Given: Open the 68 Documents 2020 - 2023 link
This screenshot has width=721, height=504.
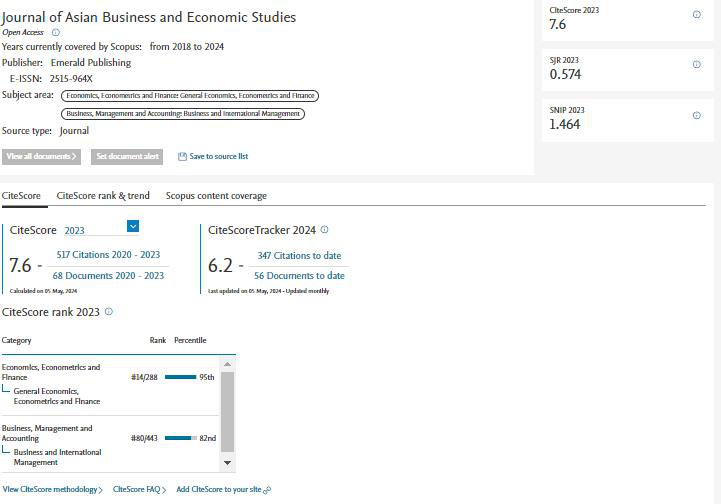Looking at the screenshot, I should click(x=108, y=275).
